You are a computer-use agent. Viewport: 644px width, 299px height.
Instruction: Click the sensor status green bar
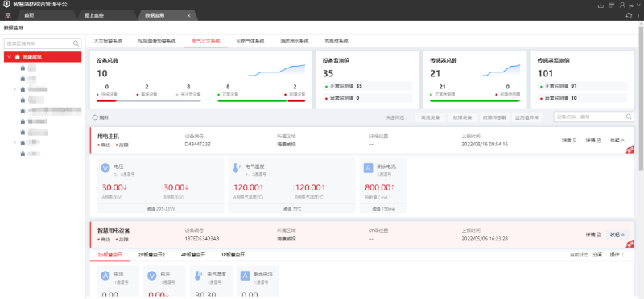[x=475, y=100]
